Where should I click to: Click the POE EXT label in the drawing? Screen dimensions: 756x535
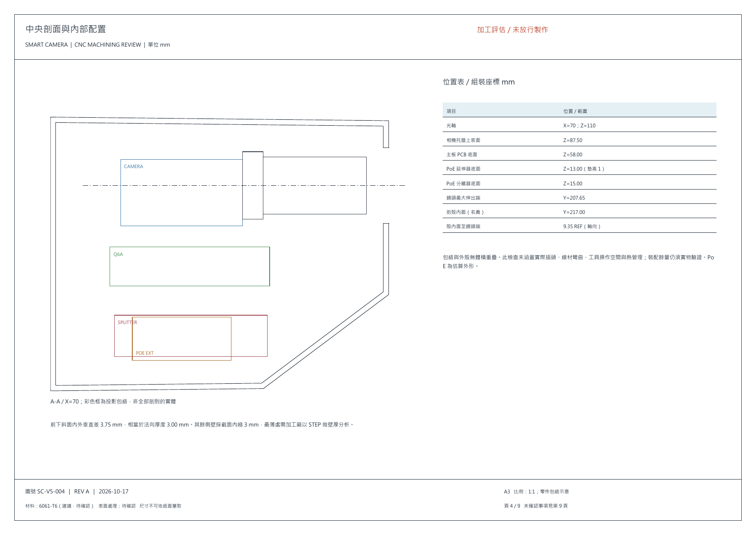pos(144,353)
